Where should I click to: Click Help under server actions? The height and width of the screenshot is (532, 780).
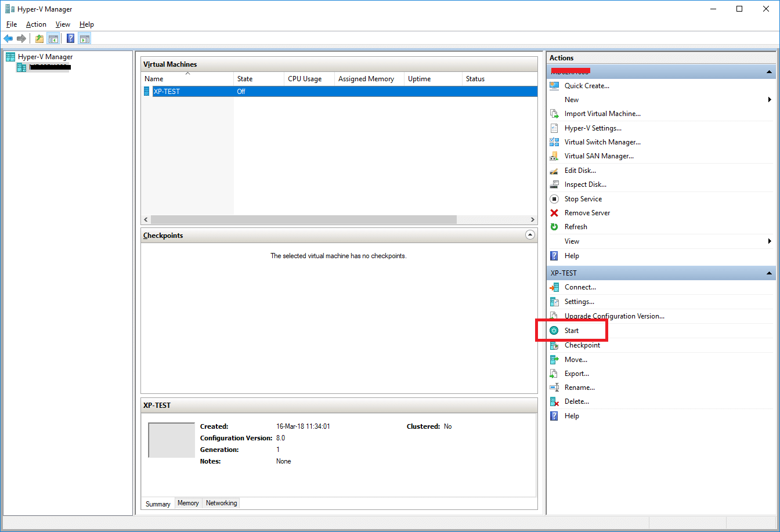(x=572, y=256)
